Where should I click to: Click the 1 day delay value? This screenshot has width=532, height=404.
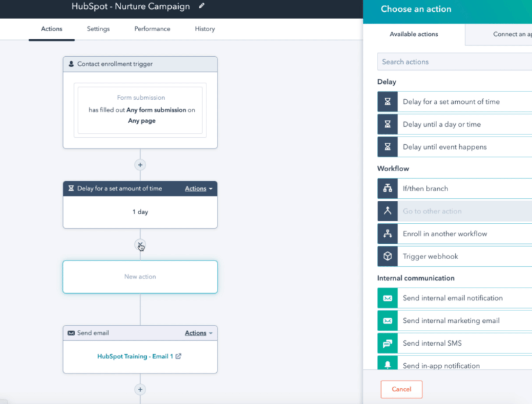pyautogui.click(x=140, y=212)
